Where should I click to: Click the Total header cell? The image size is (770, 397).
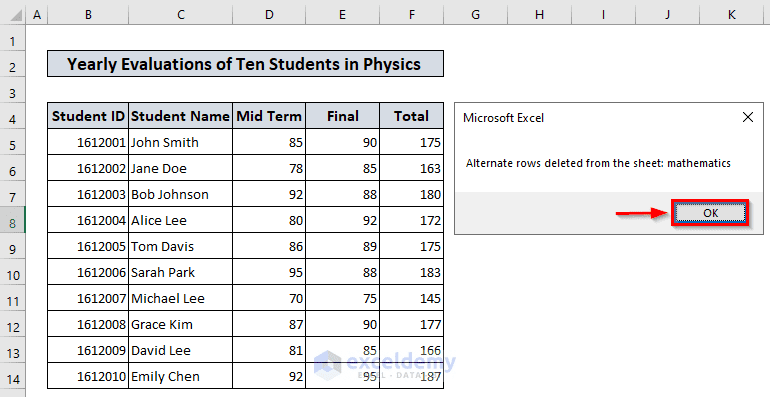pyautogui.click(x=412, y=116)
